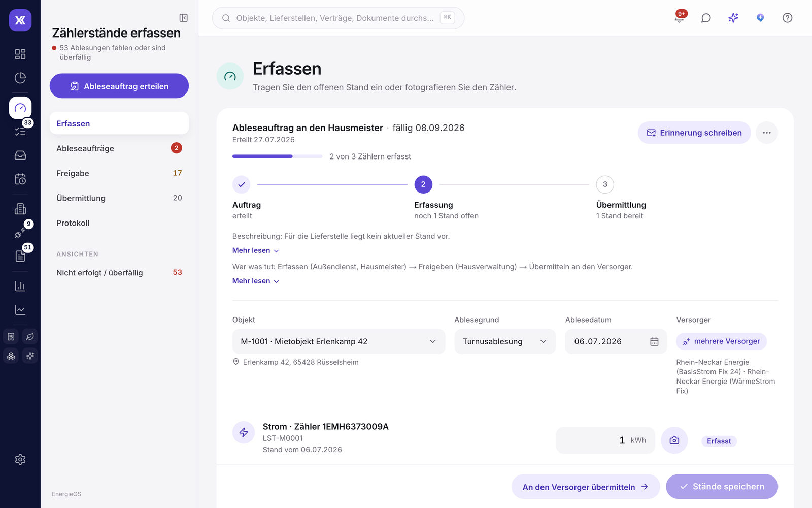Collapse the sidebar panel icon

click(184, 18)
